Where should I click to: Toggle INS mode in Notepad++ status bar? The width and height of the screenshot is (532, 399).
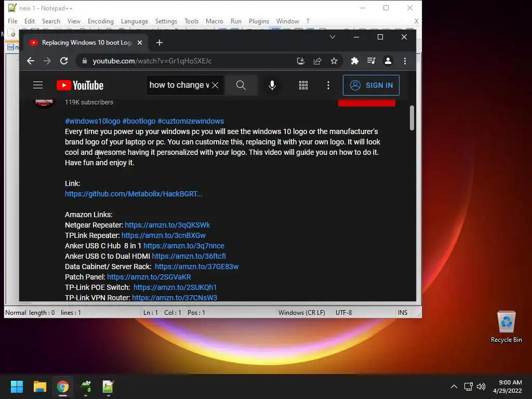click(x=403, y=312)
